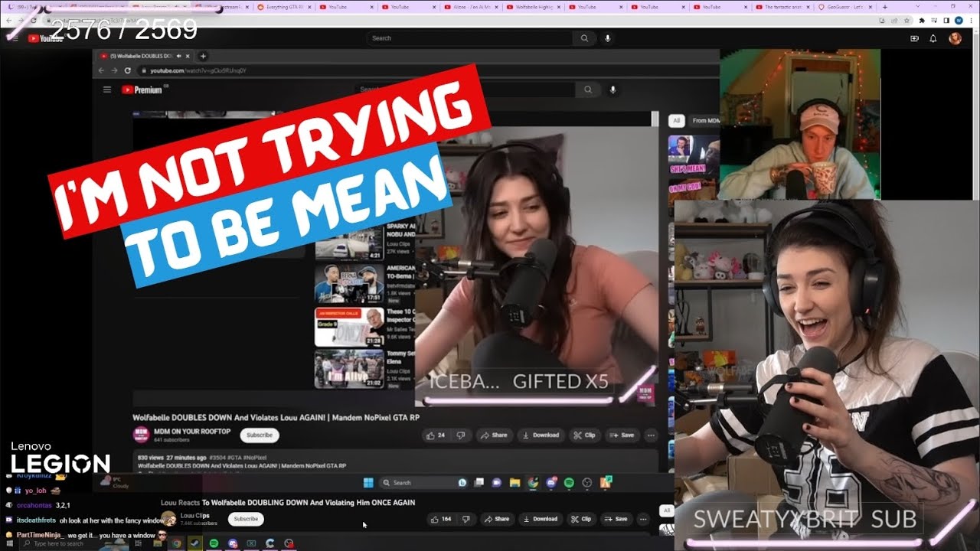The image size is (980, 551).
Task: Share the MDM On Your Rooftop video
Action: click(x=494, y=435)
